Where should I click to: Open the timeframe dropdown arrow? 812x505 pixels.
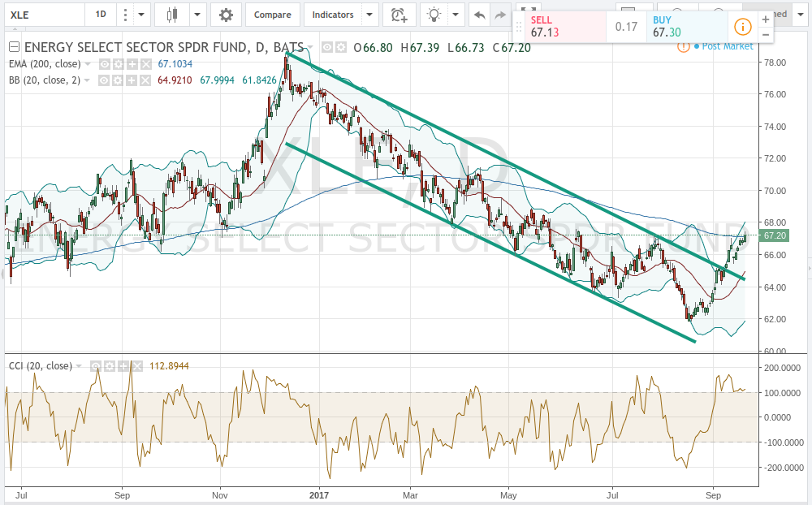click(x=140, y=15)
